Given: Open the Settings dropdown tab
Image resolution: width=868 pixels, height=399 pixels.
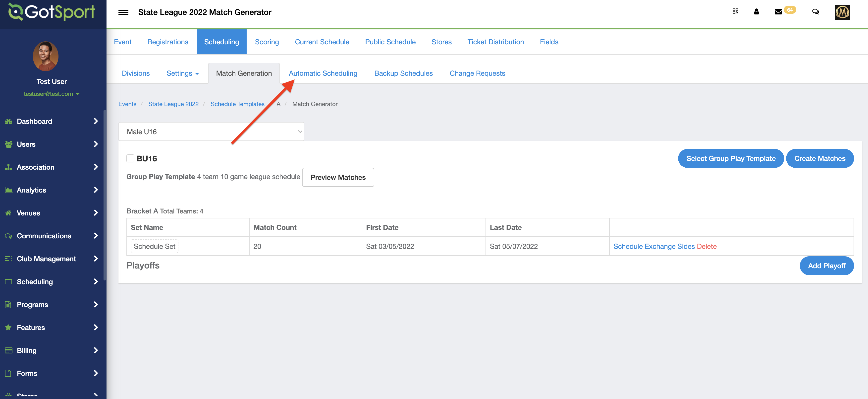Looking at the screenshot, I should coord(183,73).
